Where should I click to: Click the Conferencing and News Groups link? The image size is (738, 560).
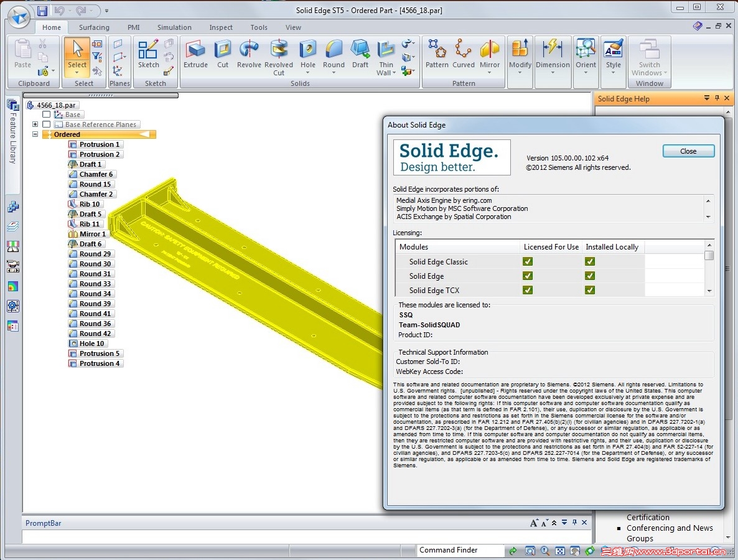tap(670, 533)
